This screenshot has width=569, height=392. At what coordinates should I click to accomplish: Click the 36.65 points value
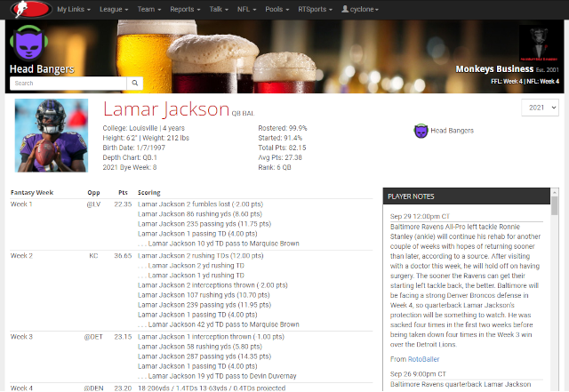[x=123, y=256]
